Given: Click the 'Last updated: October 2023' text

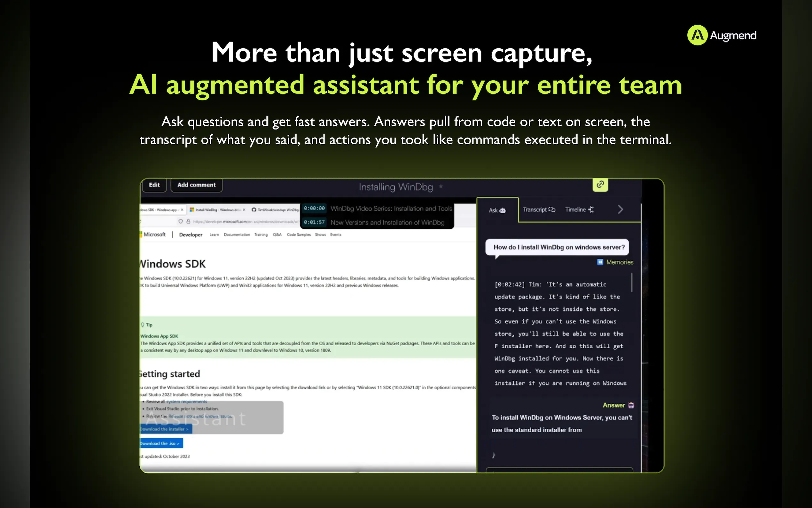Looking at the screenshot, I should [165, 456].
